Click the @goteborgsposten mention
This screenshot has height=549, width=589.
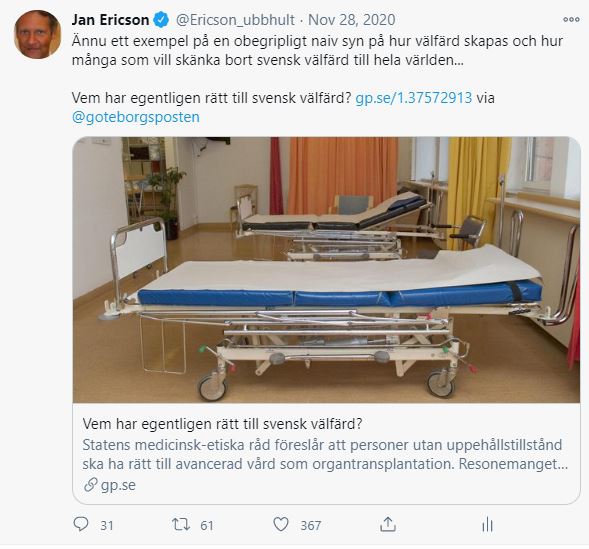pyautogui.click(x=136, y=117)
